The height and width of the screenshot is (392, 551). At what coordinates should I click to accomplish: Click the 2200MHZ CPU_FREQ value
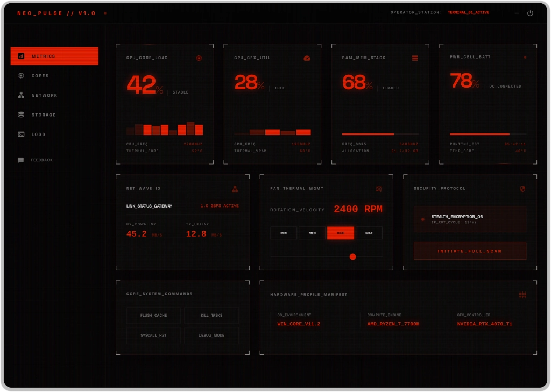click(x=193, y=144)
